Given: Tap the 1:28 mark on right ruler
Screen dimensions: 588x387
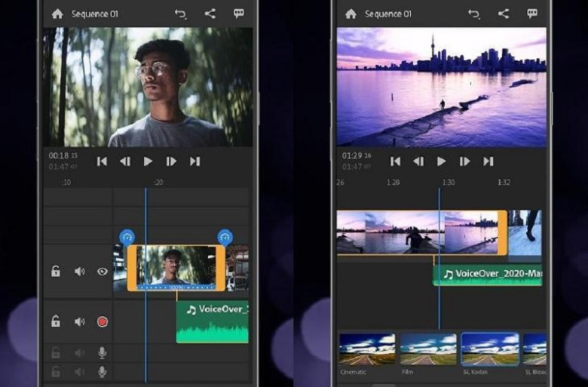Looking at the screenshot, I should pyautogui.click(x=393, y=183).
